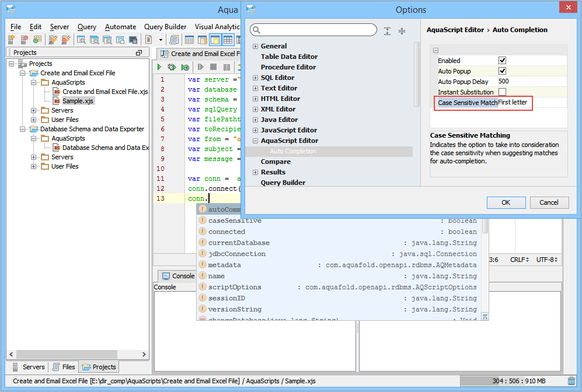The width and height of the screenshot is (582, 392).
Task: Open the Automate menu
Action: (x=120, y=27)
